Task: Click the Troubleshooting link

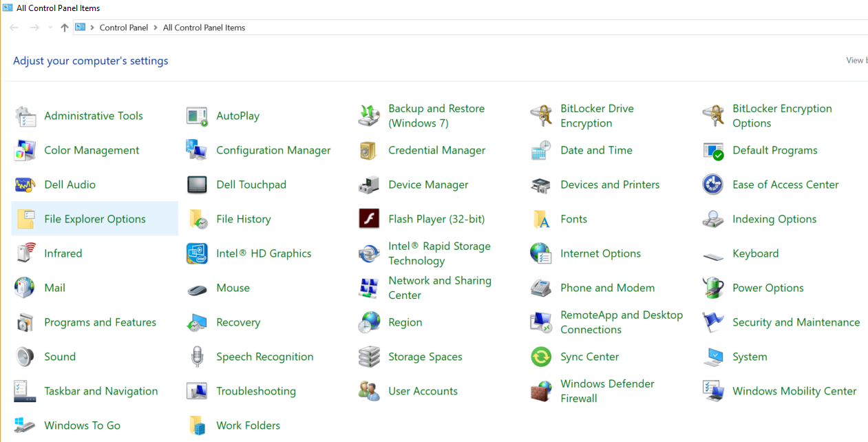Action: [x=256, y=391]
